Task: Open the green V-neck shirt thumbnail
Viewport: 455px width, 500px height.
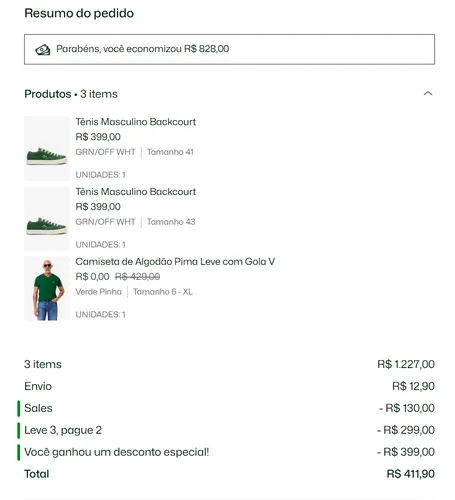Action: (47, 288)
